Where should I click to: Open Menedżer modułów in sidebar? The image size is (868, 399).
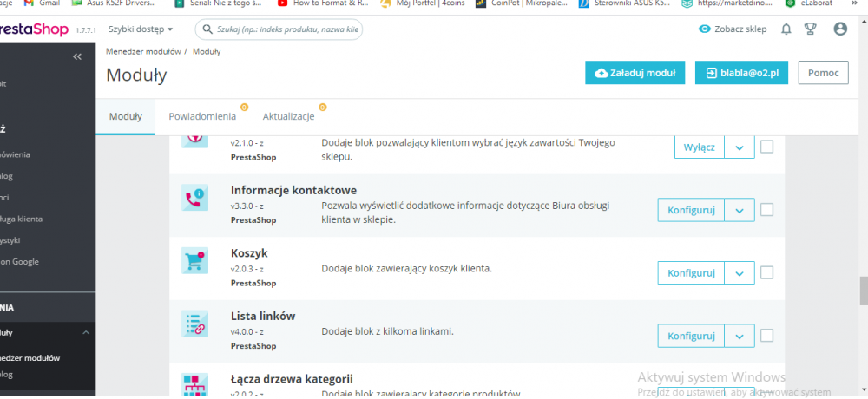pyautogui.click(x=30, y=358)
